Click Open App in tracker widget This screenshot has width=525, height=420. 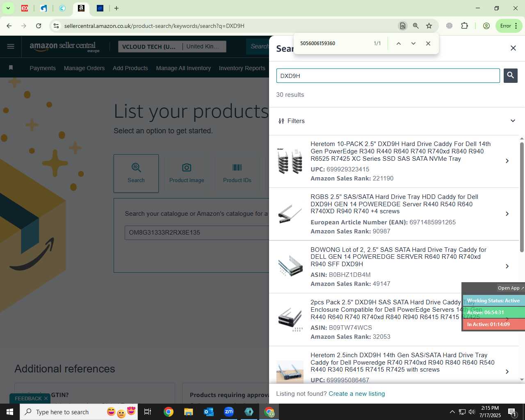click(x=511, y=288)
